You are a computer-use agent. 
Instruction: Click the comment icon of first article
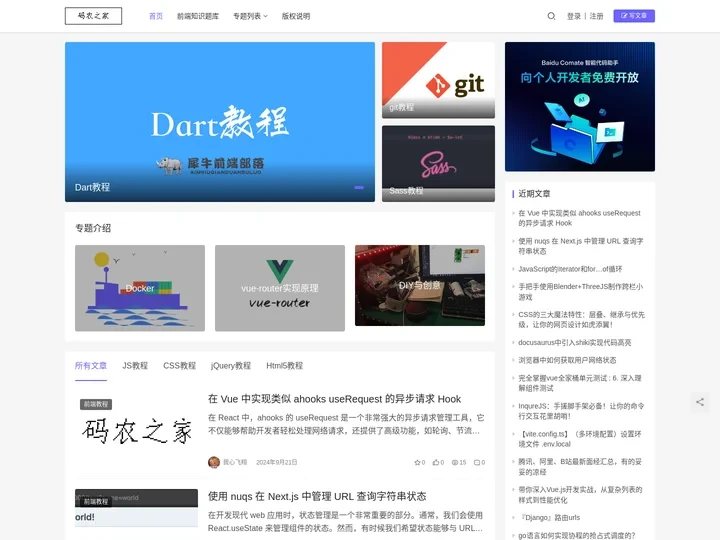477,462
